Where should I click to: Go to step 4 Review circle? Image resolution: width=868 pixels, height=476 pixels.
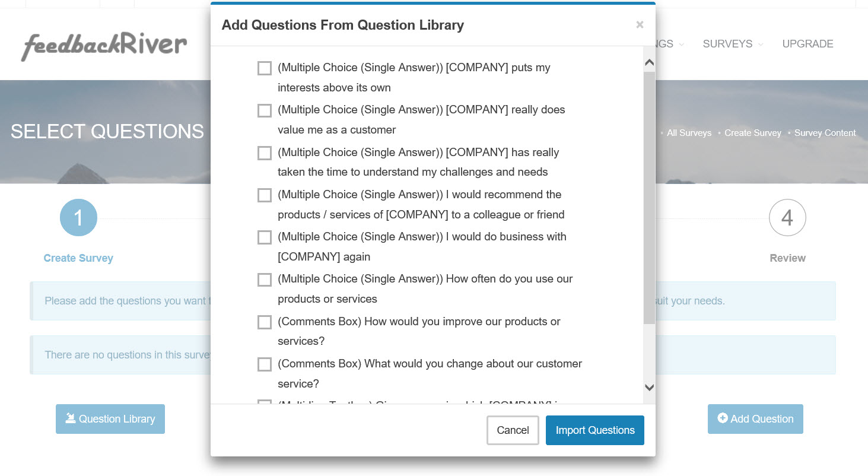tap(787, 218)
